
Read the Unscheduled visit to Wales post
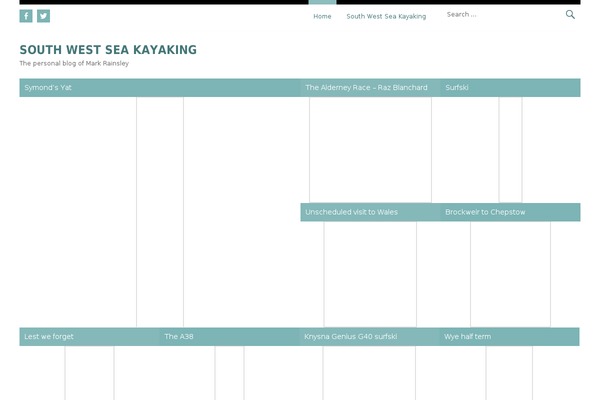(351, 212)
